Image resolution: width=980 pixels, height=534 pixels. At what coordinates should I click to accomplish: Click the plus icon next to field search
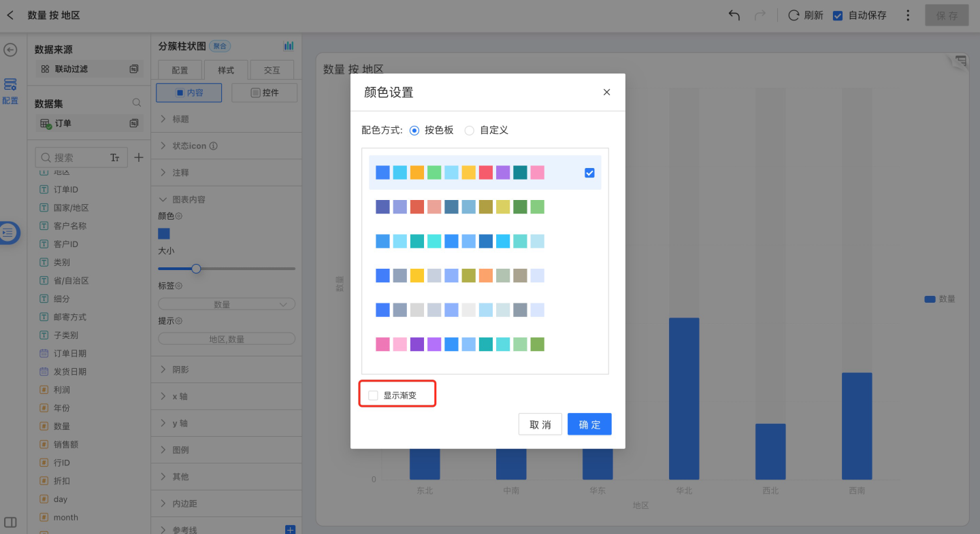coord(139,158)
